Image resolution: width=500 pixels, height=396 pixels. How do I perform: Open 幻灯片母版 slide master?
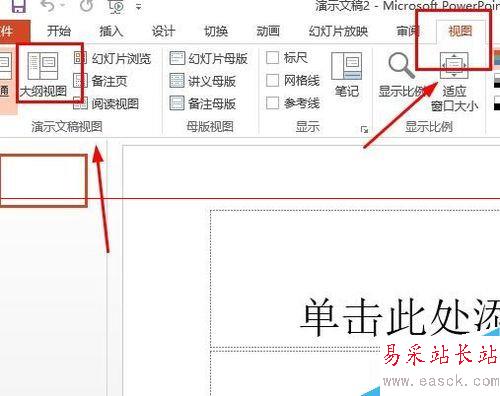click(x=208, y=58)
